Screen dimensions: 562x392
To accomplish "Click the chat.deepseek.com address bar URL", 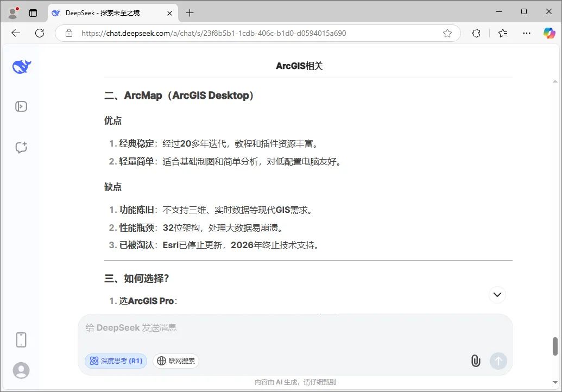I will 213,33.
